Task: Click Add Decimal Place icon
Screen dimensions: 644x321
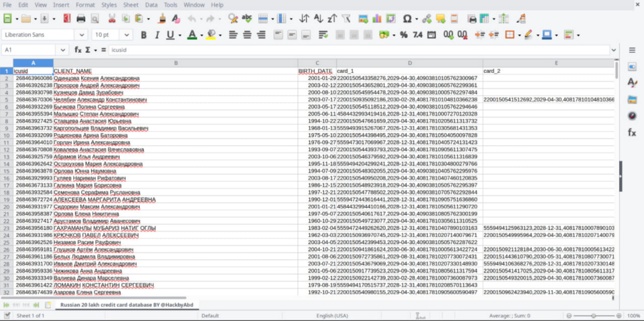Action: pos(448,35)
